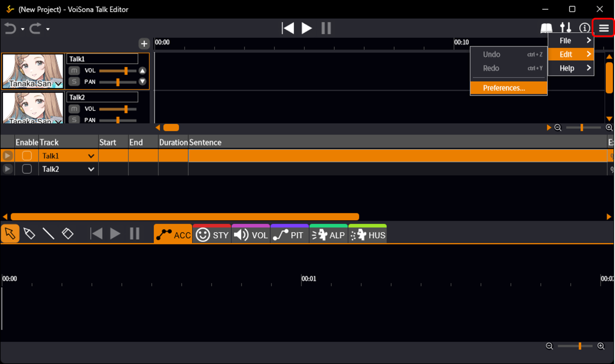Add a new track with plus button
This screenshot has width=615, height=364.
click(x=144, y=44)
